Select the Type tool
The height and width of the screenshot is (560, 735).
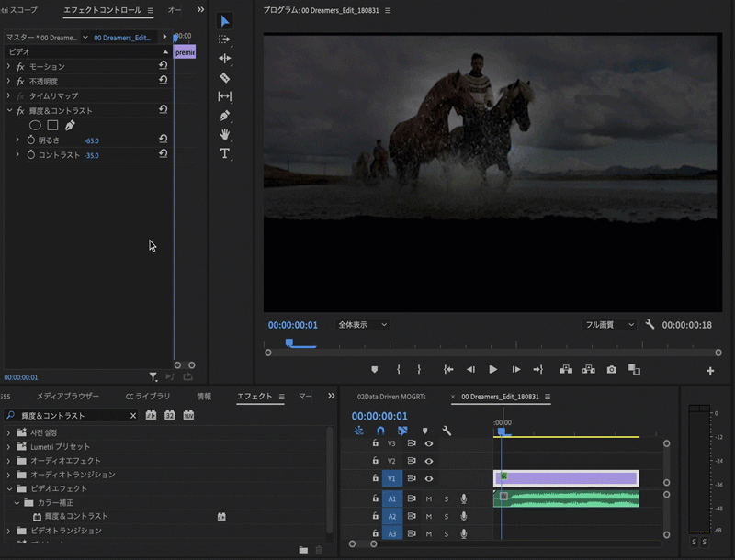pos(225,154)
